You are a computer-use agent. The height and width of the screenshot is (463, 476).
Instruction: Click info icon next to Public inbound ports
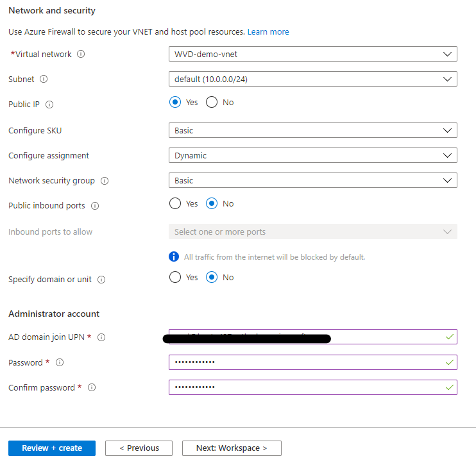click(95, 206)
